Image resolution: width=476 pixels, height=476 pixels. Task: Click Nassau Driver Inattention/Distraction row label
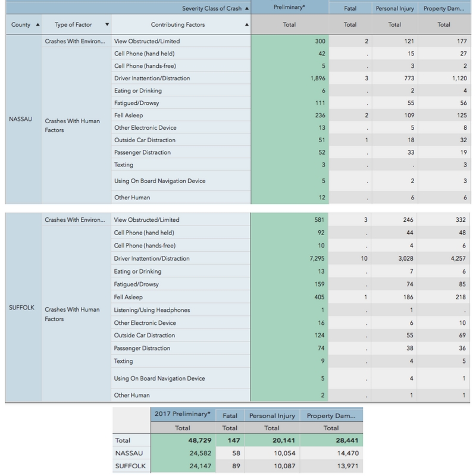[x=152, y=79]
